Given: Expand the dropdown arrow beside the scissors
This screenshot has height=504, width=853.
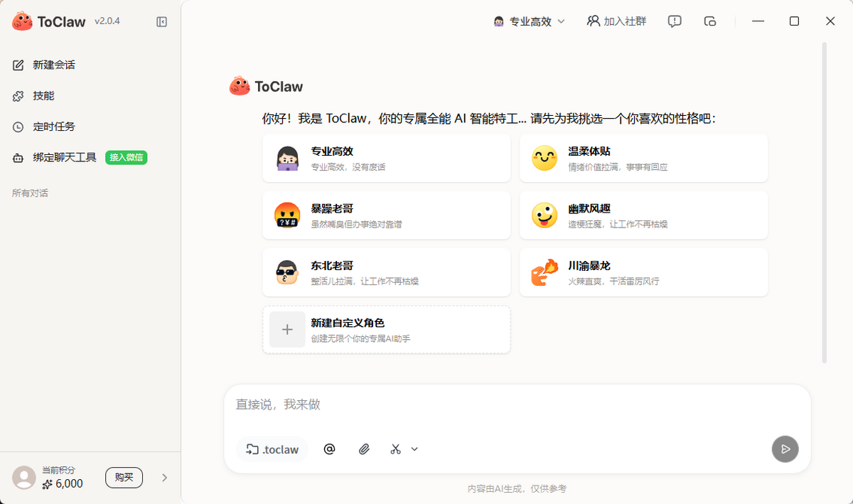Looking at the screenshot, I should [x=414, y=449].
